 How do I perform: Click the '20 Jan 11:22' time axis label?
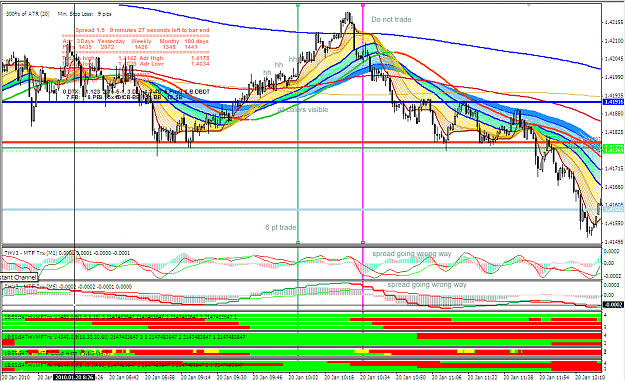pyautogui.click(x=483, y=377)
